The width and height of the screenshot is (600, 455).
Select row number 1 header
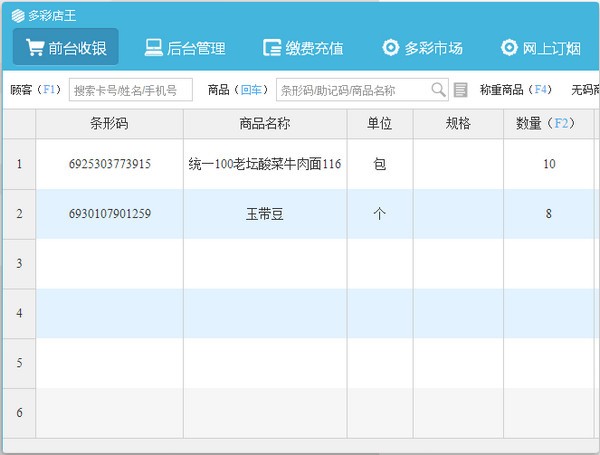[20, 164]
